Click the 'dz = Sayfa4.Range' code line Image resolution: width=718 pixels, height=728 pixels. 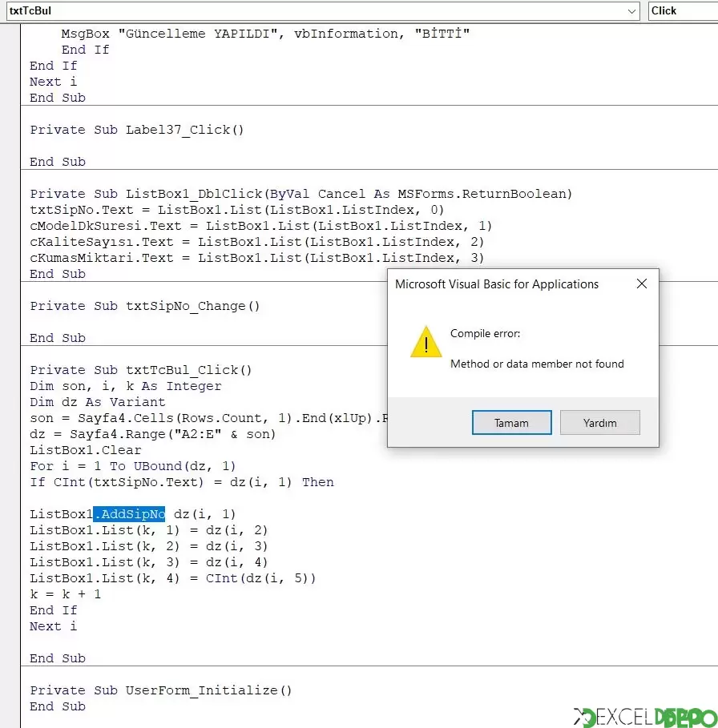click(x=153, y=434)
